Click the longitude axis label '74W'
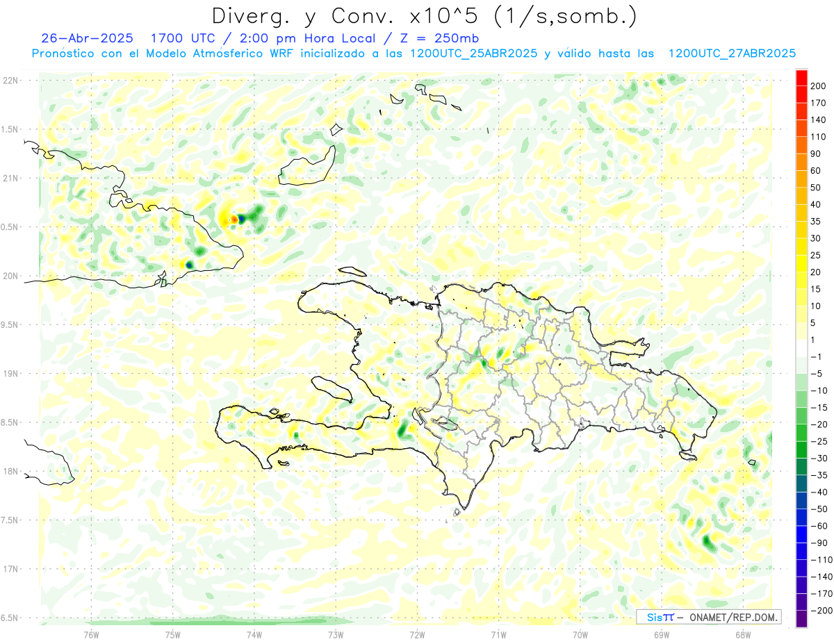The width and height of the screenshot is (834, 644). coord(254,635)
